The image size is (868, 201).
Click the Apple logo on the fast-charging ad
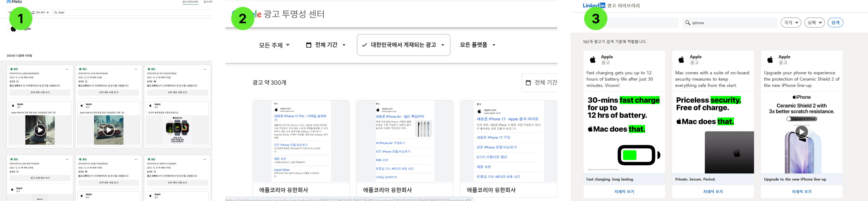pyautogui.click(x=593, y=60)
